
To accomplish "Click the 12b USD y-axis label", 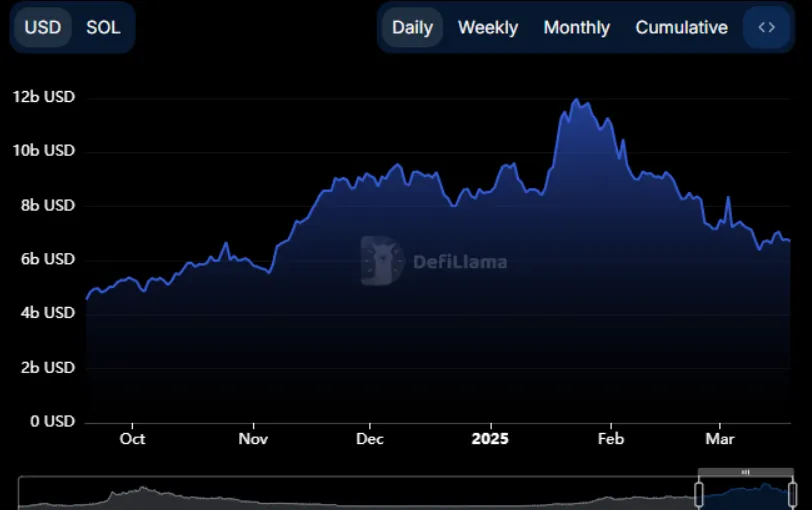I will pyautogui.click(x=44, y=98).
